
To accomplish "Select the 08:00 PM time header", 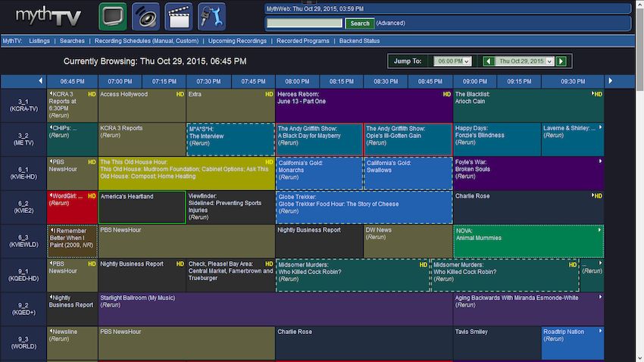I will [297, 81].
